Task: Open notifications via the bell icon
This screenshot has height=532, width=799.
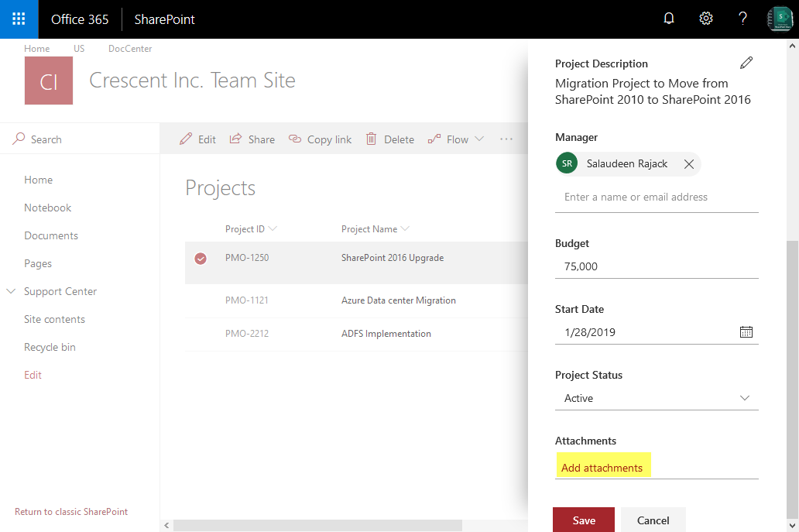Action: click(x=668, y=18)
